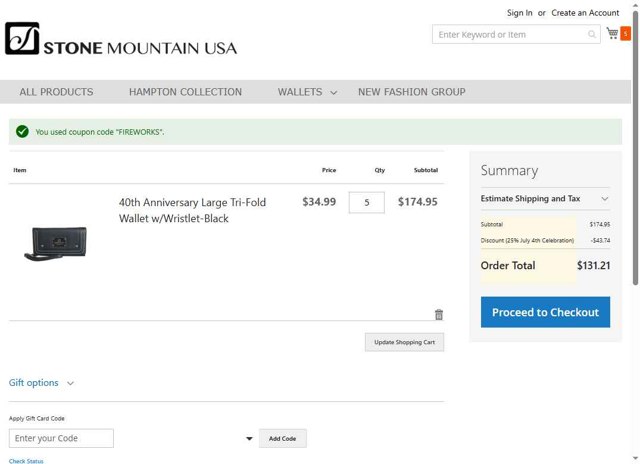Click the unit price $34.99
The image size is (640, 464).
(x=319, y=202)
